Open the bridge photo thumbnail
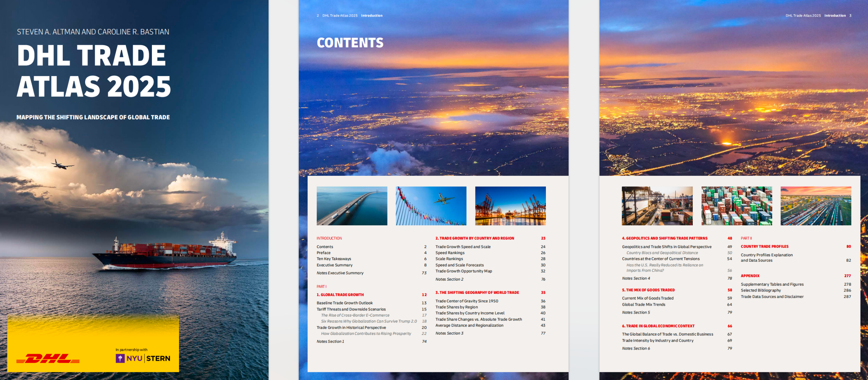This screenshot has height=380, width=868. click(352, 206)
